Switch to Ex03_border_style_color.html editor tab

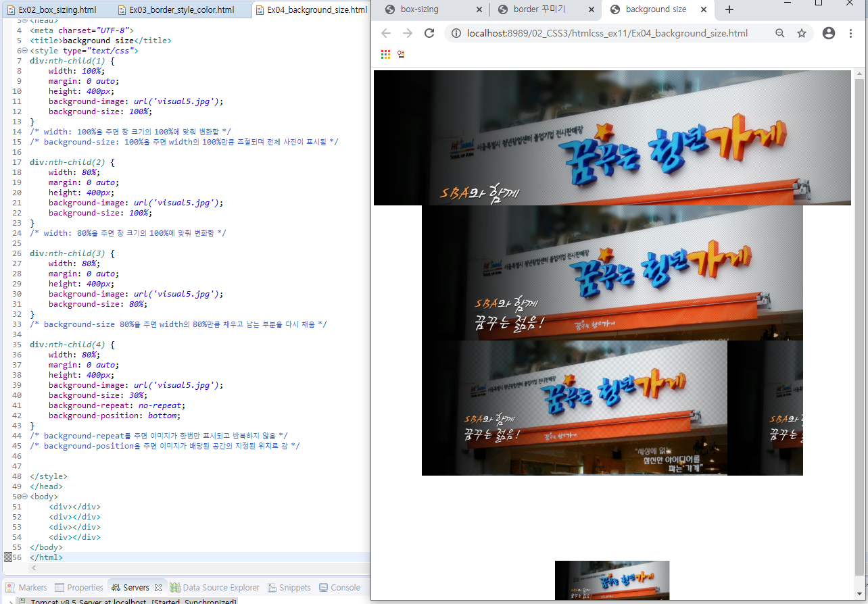pyautogui.click(x=176, y=10)
